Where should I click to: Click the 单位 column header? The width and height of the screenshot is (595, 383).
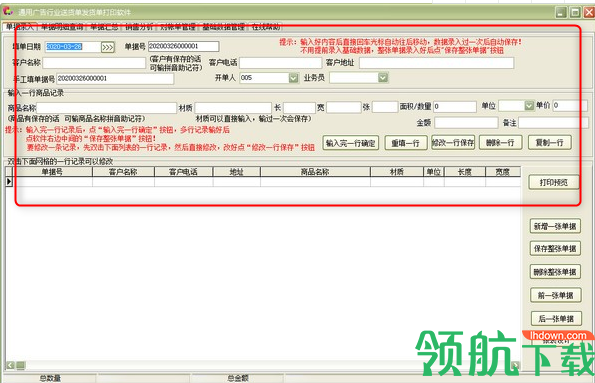tap(434, 172)
